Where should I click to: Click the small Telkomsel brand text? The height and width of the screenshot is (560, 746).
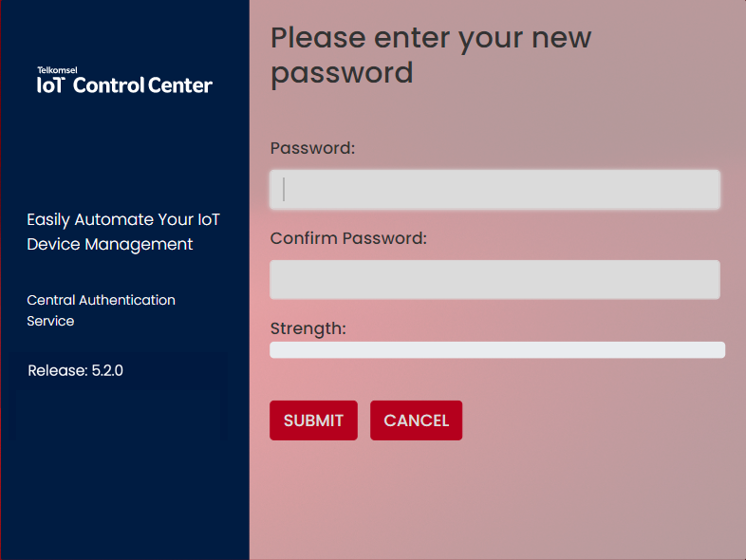pos(57,70)
